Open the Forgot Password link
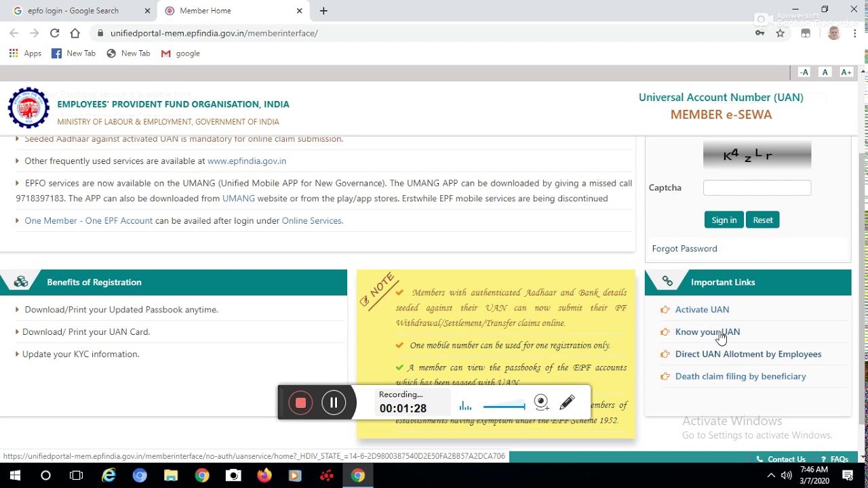This screenshot has height=488, width=868. point(684,249)
